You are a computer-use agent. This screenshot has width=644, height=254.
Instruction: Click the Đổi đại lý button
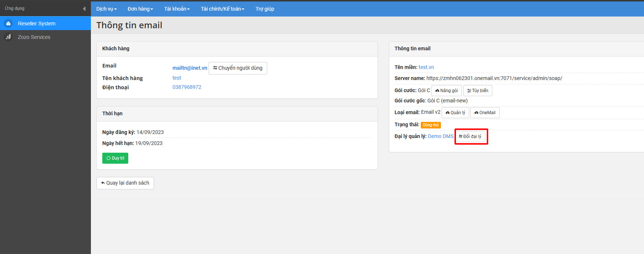tap(471, 137)
